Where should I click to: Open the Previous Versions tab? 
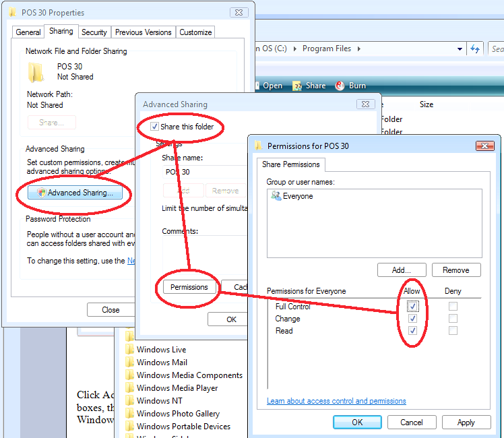click(144, 32)
